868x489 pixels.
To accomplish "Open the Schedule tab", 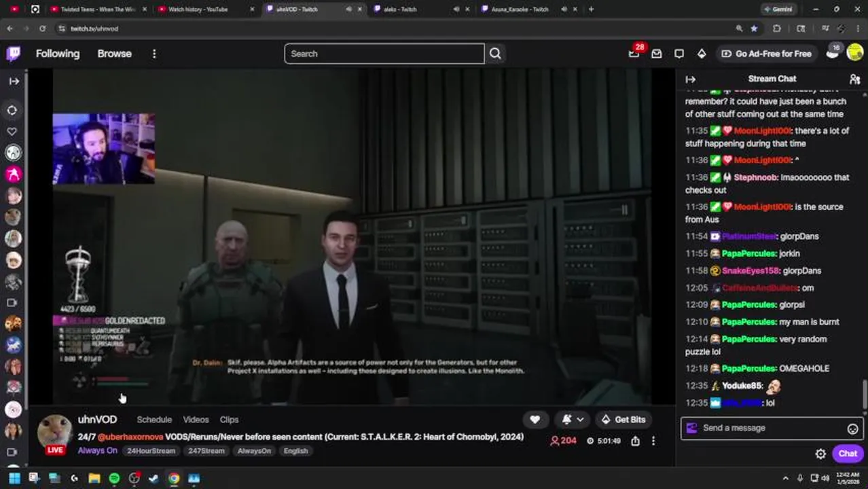I will coord(154,420).
